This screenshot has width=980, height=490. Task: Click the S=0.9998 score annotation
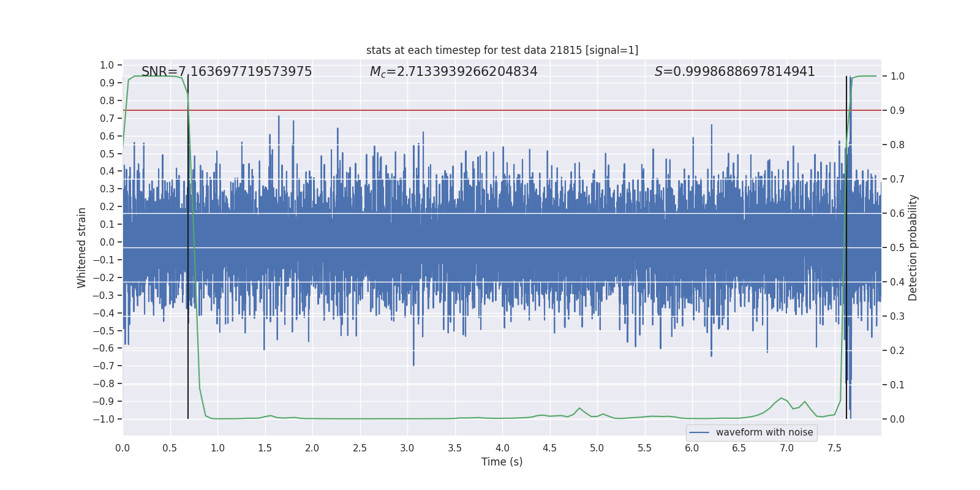tap(734, 72)
